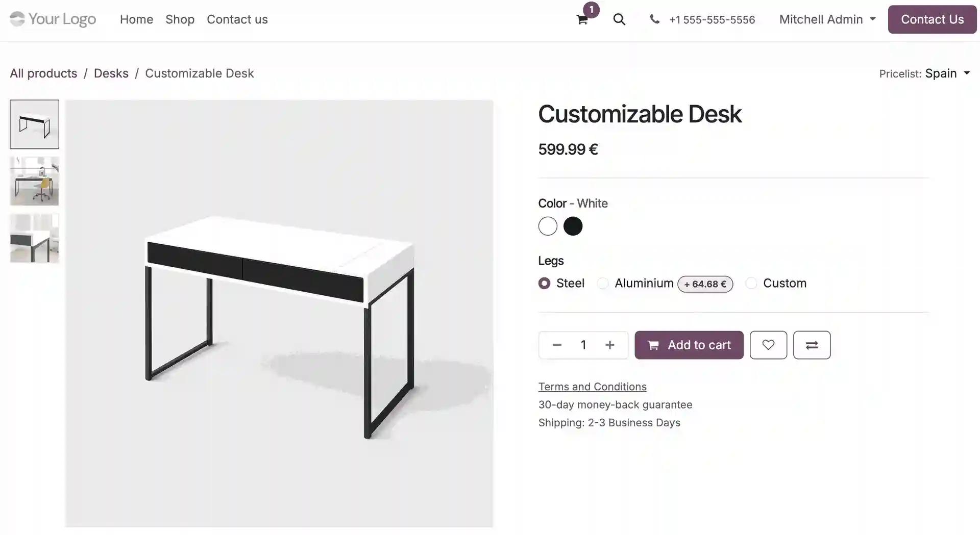Viewport: 980px width, 535px height.
Task: Add the desk to your wishlist heart
Action: click(x=768, y=345)
